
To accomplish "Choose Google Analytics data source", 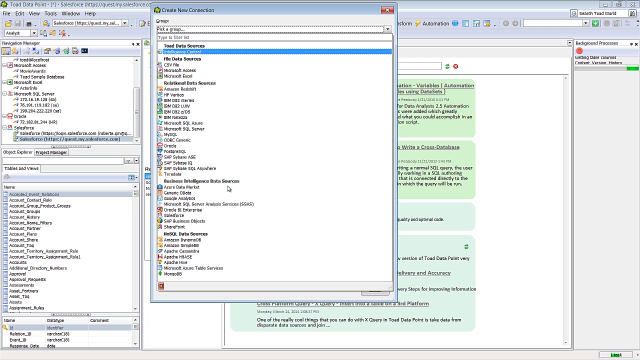I will click(179, 198).
